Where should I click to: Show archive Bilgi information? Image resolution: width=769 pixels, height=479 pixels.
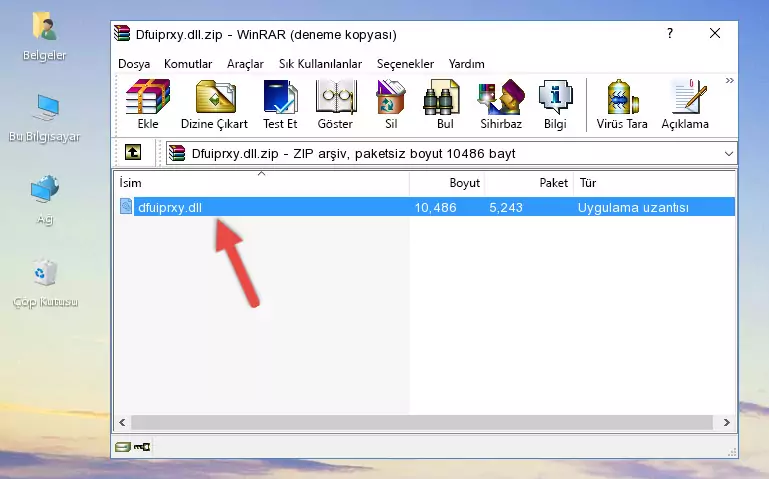(555, 104)
